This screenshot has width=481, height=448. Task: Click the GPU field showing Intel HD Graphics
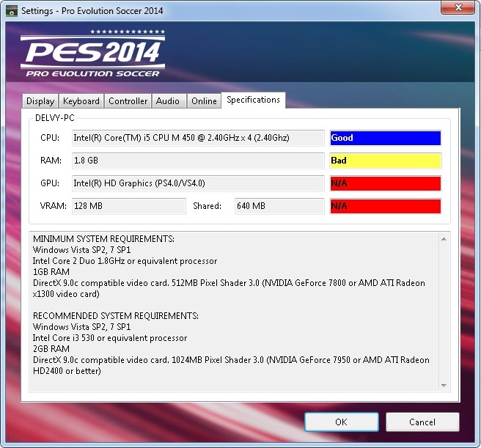[198, 183]
